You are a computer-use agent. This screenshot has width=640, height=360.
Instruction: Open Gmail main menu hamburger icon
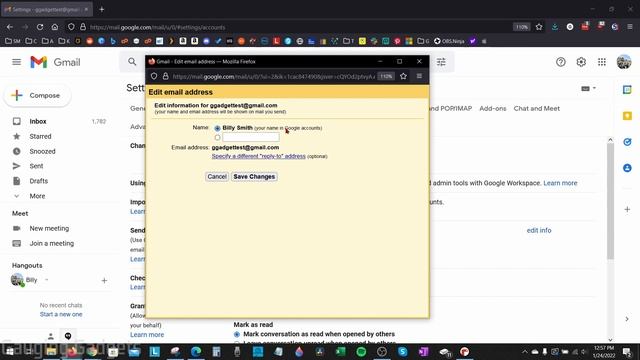(x=16, y=62)
